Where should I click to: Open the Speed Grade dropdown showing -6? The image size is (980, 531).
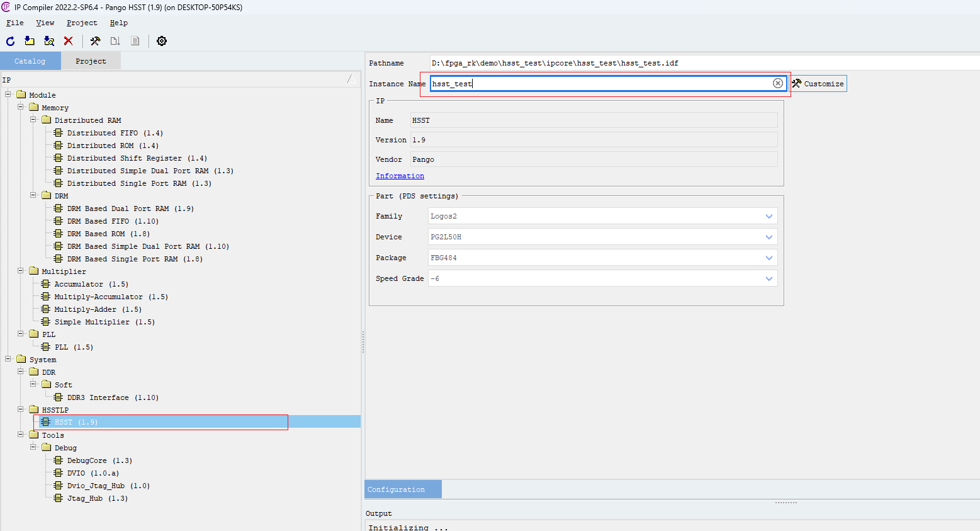point(769,278)
